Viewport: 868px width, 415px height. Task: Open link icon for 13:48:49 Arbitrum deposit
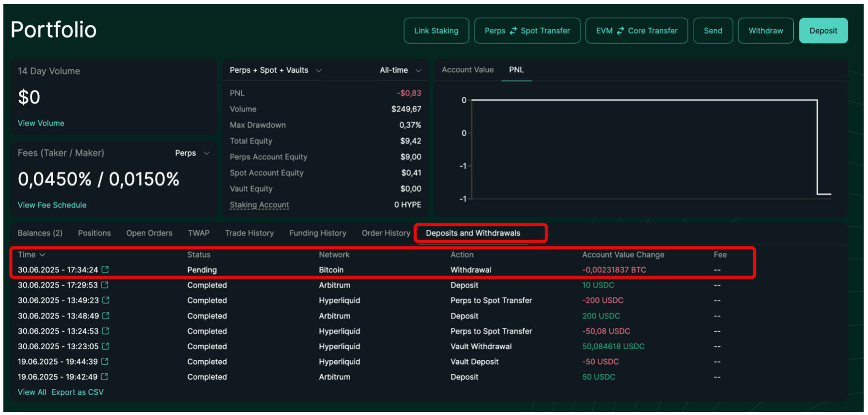click(106, 316)
